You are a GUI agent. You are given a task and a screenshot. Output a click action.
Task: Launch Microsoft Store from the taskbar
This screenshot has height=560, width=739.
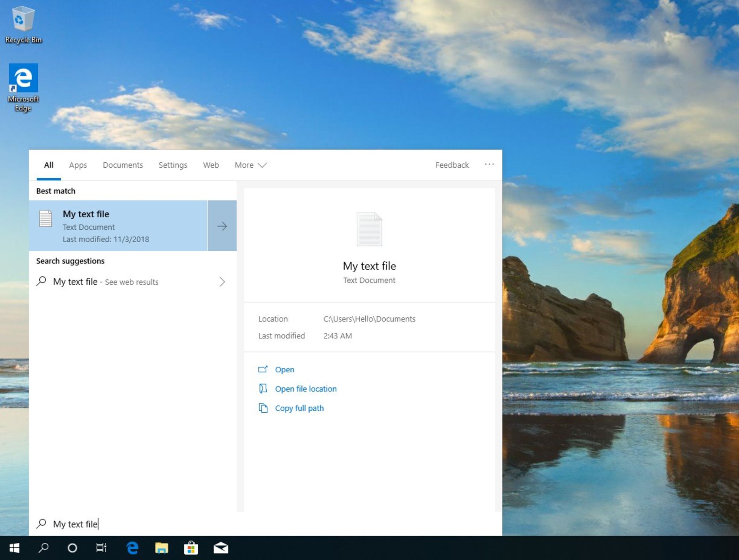click(191, 548)
